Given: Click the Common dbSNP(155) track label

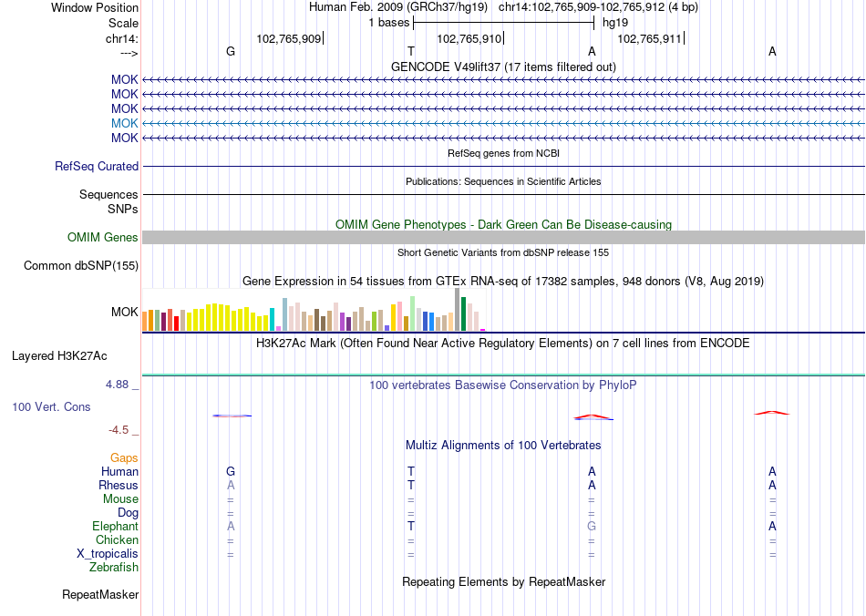Looking at the screenshot, I should (80, 265).
